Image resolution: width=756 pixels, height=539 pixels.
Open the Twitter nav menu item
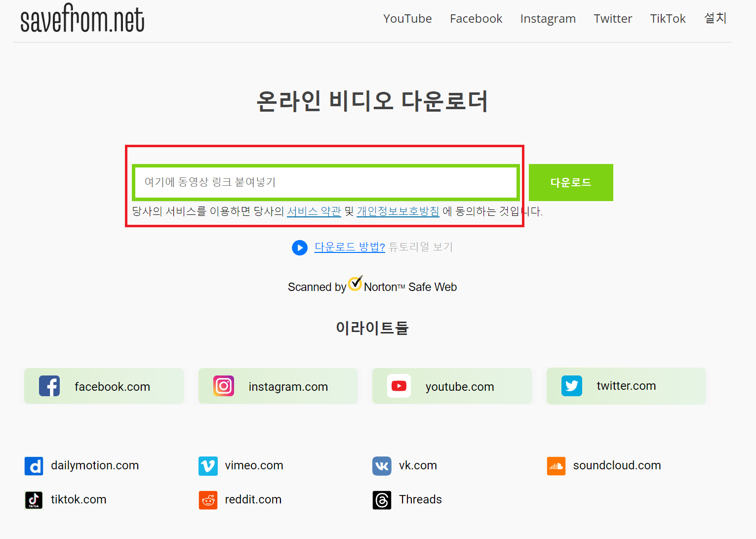(x=613, y=19)
